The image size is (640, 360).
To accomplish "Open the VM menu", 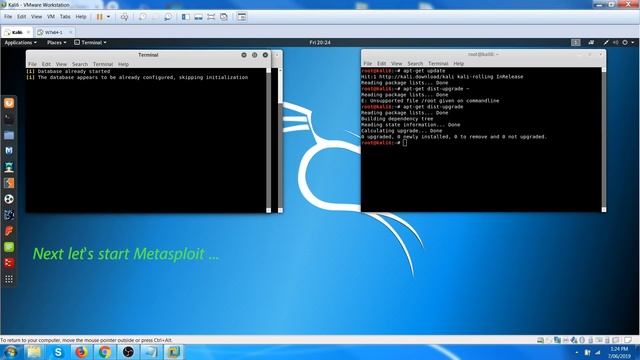I will pos(51,17).
